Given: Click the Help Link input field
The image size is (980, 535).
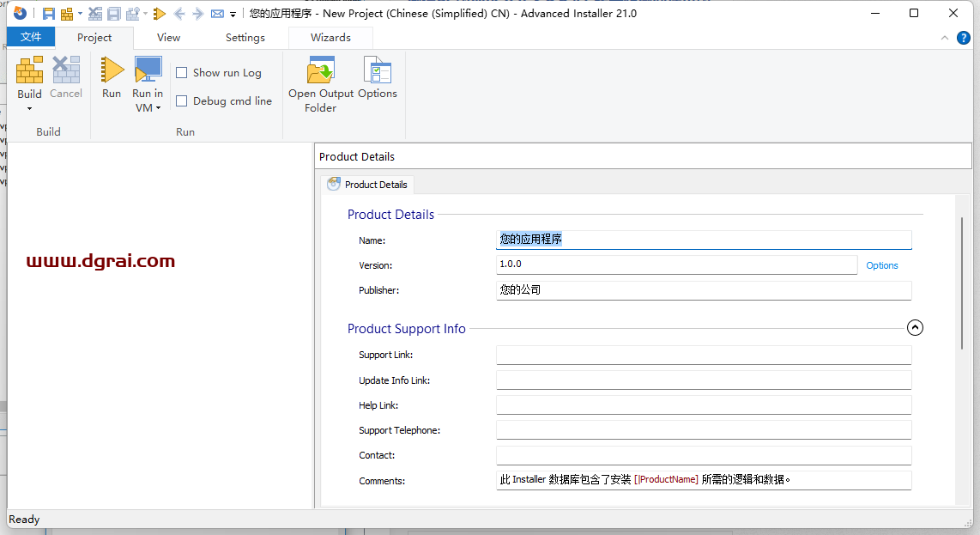Looking at the screenshot, I should pyautogui.click(x=704, y=404).
